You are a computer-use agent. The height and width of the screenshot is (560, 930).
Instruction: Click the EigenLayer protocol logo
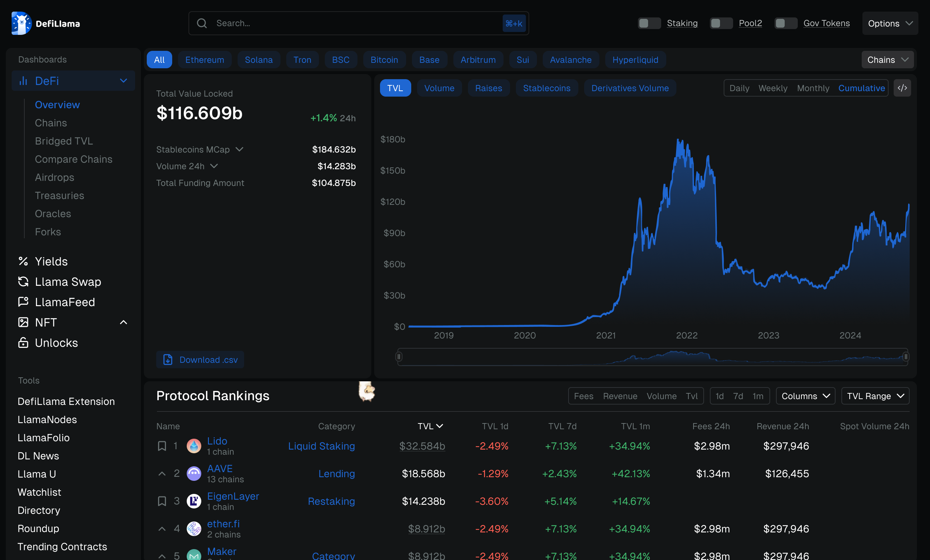click(x=194, y=501)
